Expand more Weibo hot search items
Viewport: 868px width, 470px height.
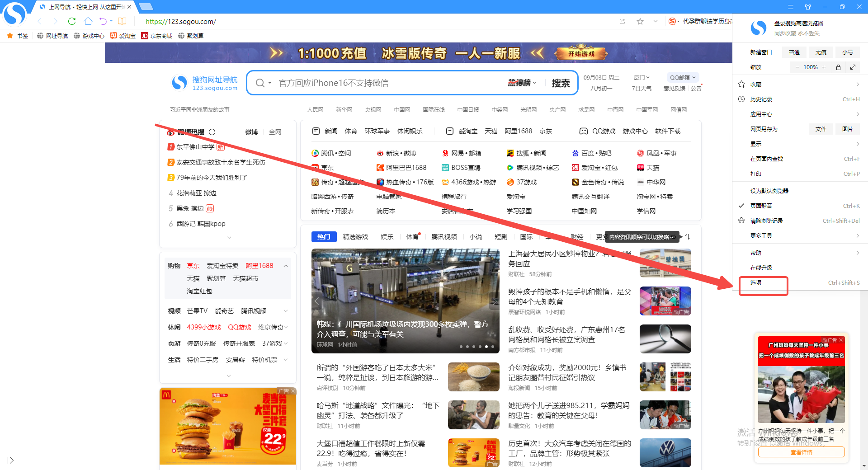pyautogui.click(x=229, y=238)
